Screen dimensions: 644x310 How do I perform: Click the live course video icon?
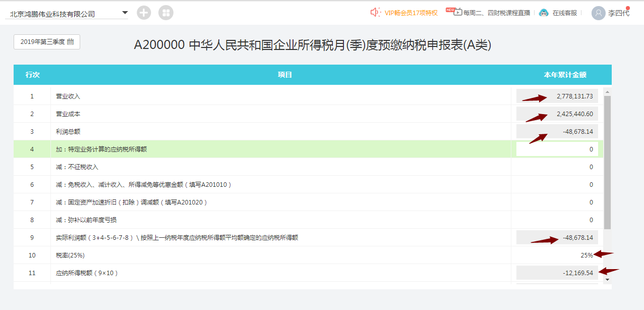pos(456,12)
